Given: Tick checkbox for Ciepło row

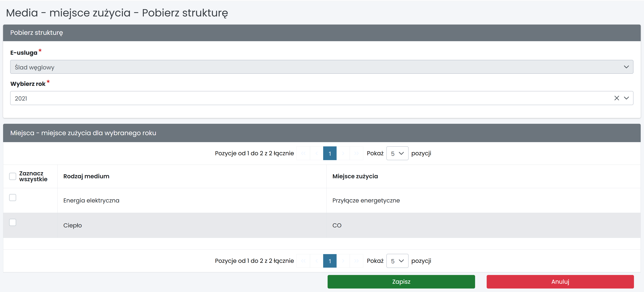Looking at the screenshot, I should pyautogui.click(x=13, y=222).
